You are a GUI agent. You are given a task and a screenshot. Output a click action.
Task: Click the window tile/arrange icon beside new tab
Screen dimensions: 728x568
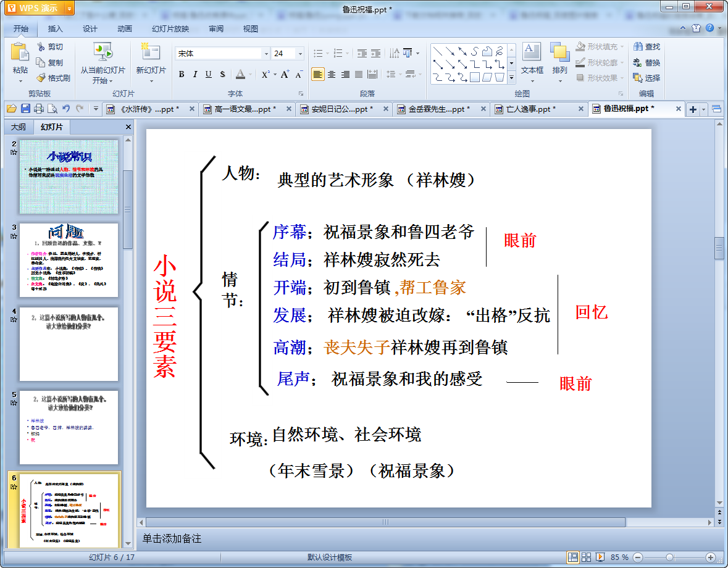(x=716, y=109)
